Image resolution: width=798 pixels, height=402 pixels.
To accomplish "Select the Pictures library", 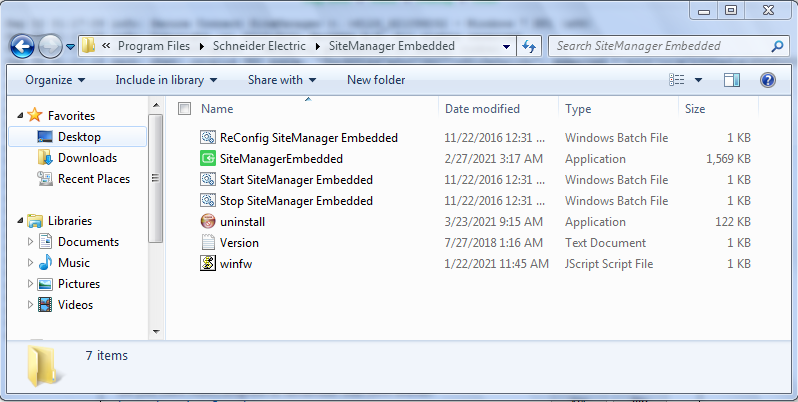I will click(79, 283).
